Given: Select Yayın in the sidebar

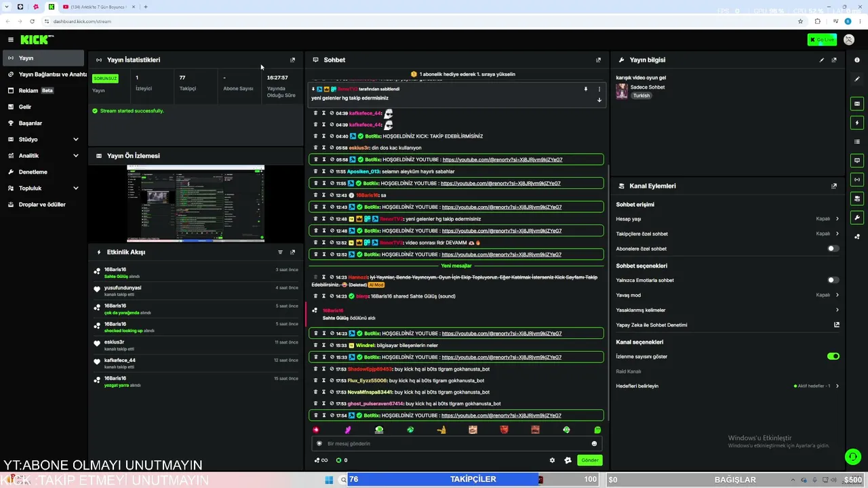Looking at the screenshot, I should tap(43, 58).
